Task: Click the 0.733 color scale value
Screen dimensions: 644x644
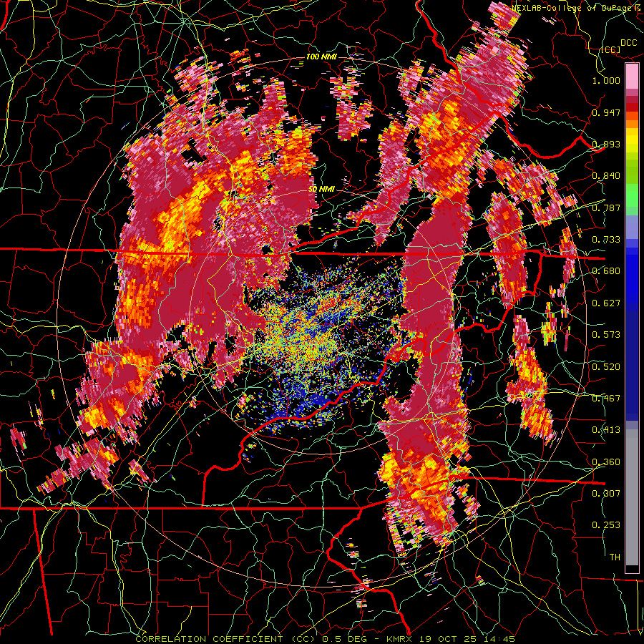Action: [x=606, y=240]
